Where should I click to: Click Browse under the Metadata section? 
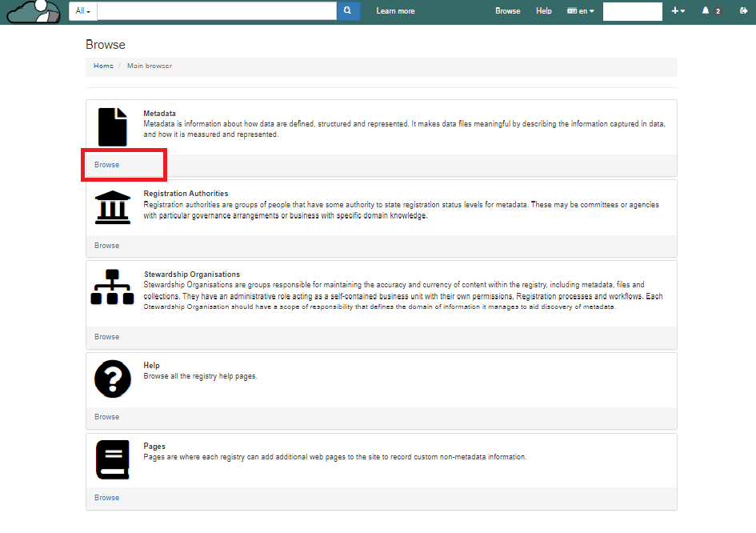tap(106, 165)
